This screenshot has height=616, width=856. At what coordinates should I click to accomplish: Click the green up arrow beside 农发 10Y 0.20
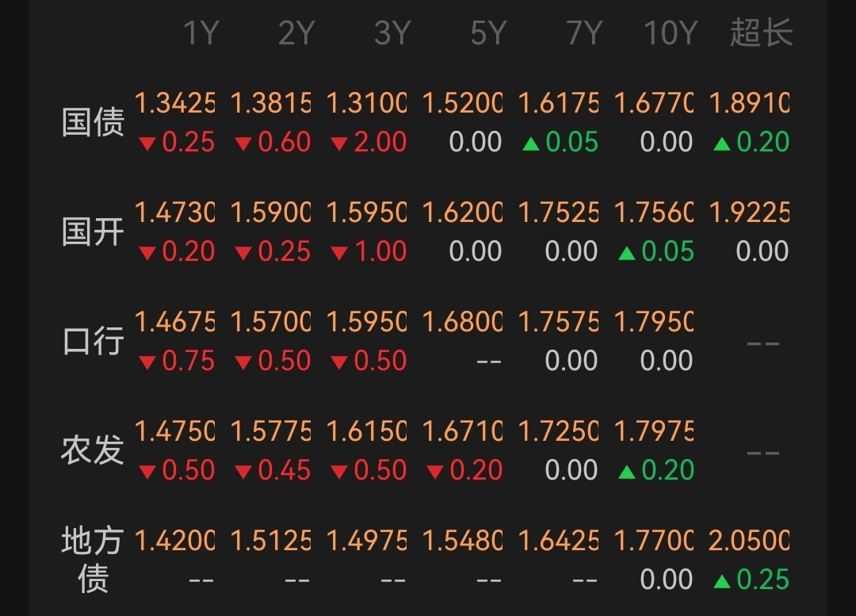627,472
